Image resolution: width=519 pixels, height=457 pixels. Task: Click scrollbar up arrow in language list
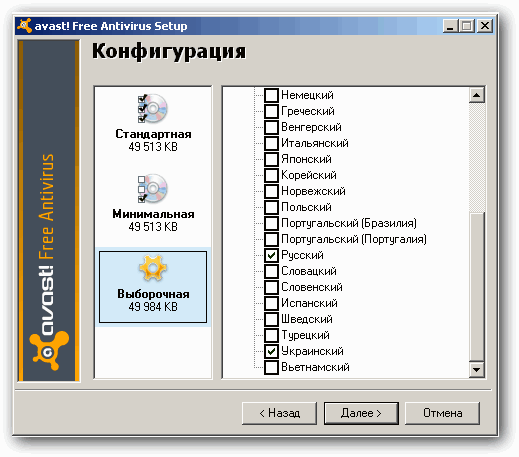[477, 95]
